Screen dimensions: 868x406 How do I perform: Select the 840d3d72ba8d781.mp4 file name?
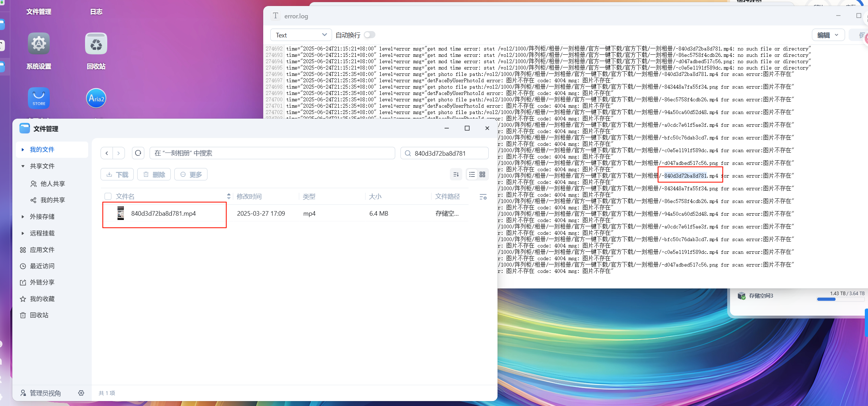[163, 213]
